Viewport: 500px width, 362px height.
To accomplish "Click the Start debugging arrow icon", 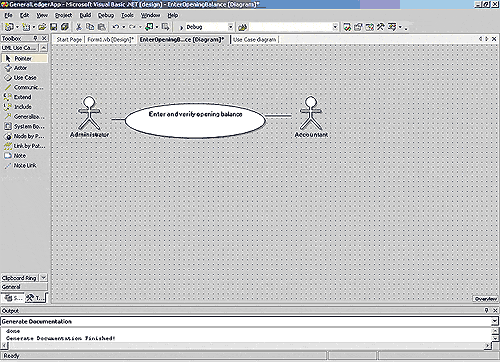I will tap(181, 27).
